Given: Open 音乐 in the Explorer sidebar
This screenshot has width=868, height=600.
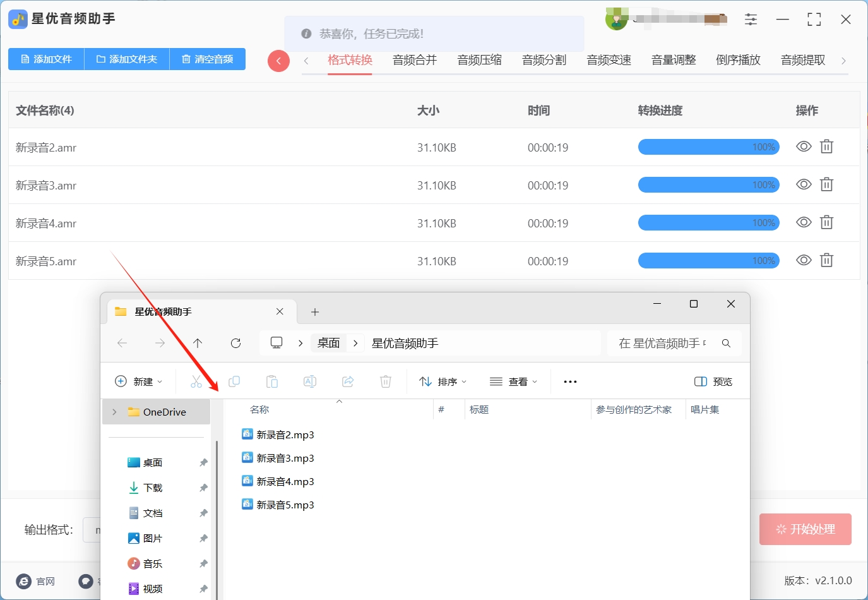Looking at the screenshot, I should pyautogui.click(x=153, y=563).
